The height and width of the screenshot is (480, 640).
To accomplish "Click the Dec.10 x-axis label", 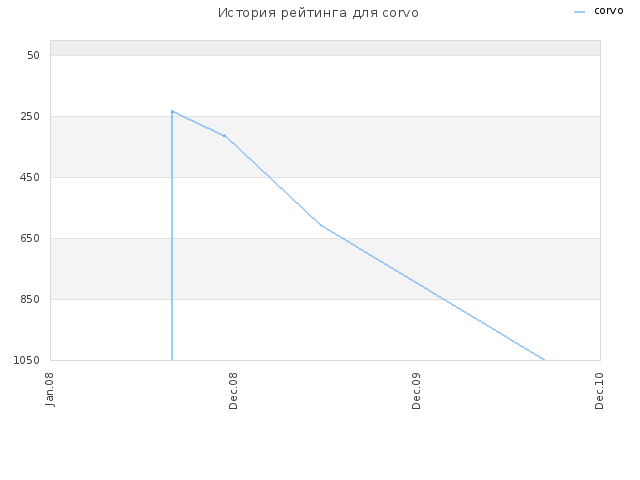I will (x=599, y=391).
